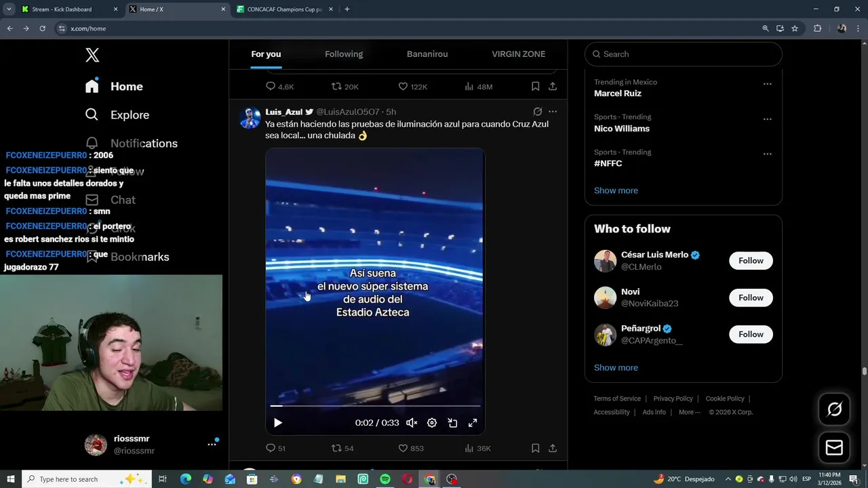This screenshot has width=868, height=488.
Task: Unmute the video audio
Action: [412, 422]
